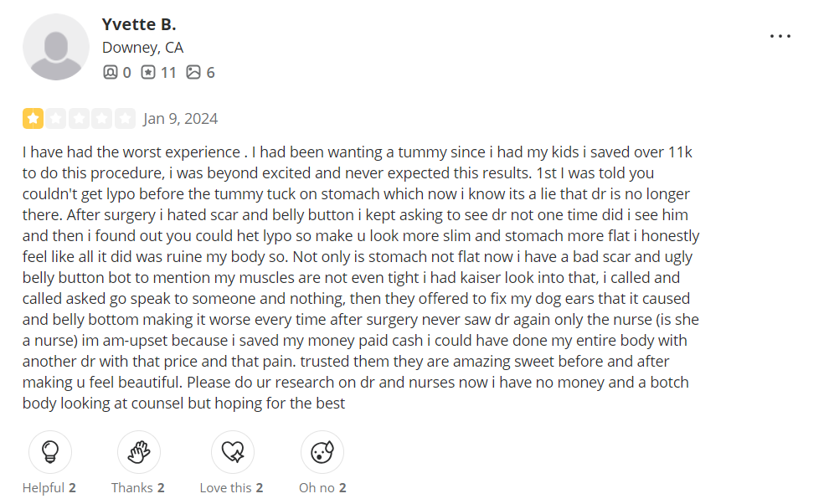
Task: Click the Jan 9, 2024 review date
Action: [180, 118]
